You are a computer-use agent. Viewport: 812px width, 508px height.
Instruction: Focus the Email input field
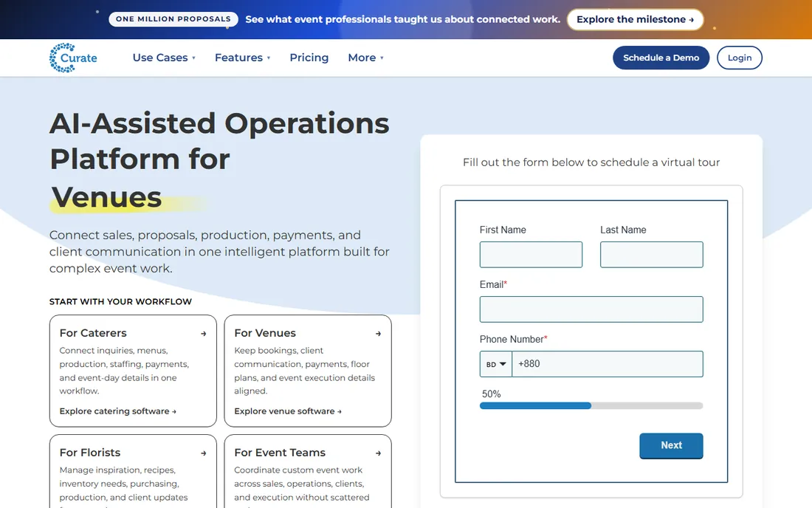591,309
